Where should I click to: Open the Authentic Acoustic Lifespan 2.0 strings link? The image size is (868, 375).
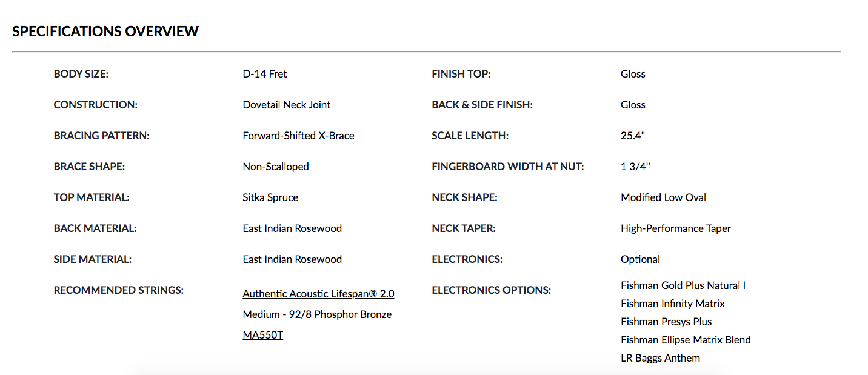[x=318, y=294]
